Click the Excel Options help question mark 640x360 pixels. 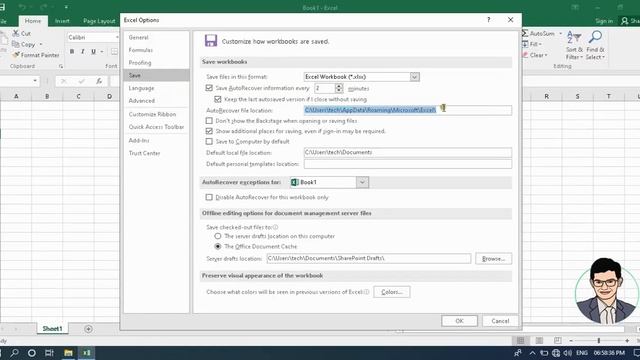pos(489,20)
